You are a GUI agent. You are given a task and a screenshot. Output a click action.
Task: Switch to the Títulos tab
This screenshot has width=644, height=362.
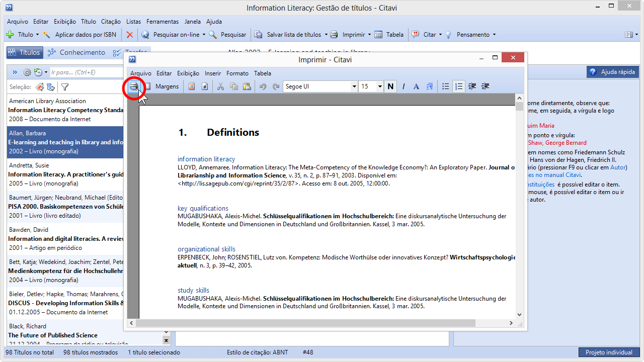(24, 52)
